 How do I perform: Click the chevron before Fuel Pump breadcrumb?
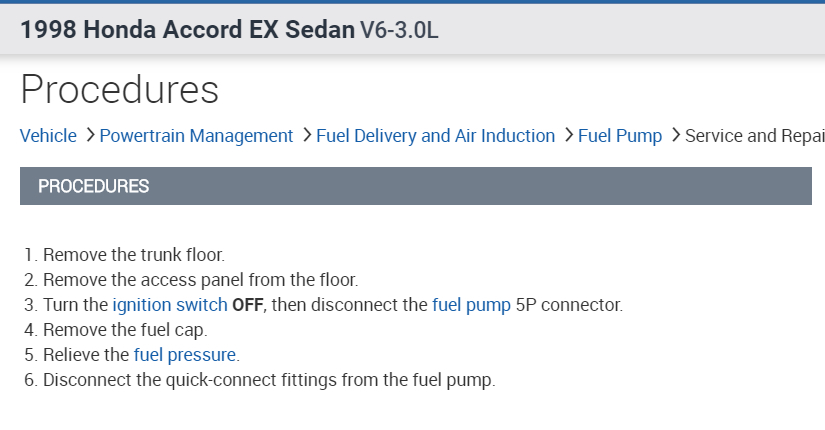(x=568, y=135)
